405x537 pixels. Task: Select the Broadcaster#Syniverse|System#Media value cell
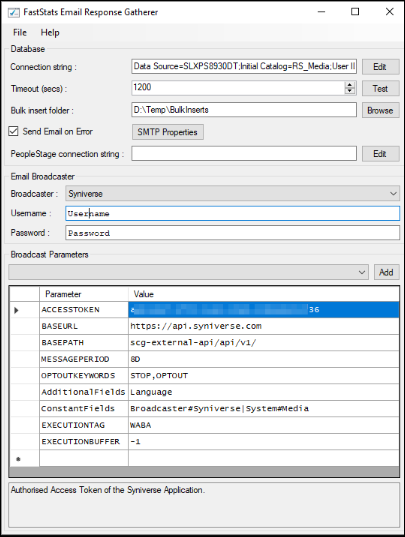pos(264,409)
